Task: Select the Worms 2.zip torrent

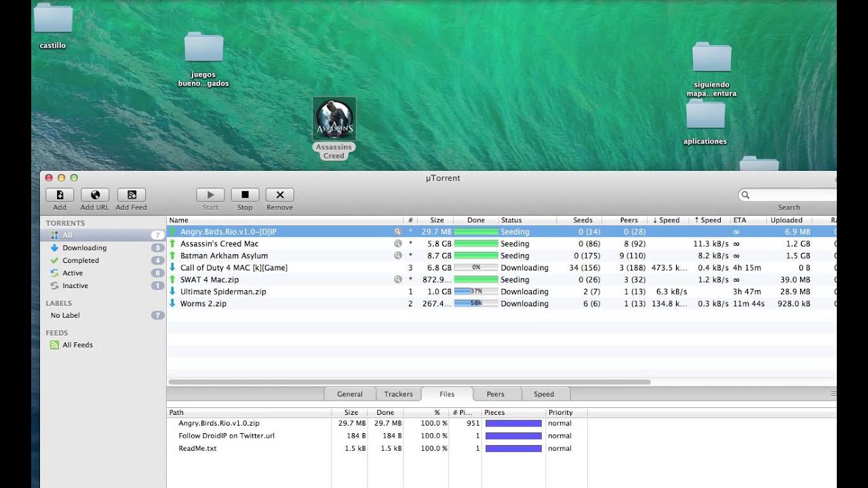Action: tap(502, 304)
